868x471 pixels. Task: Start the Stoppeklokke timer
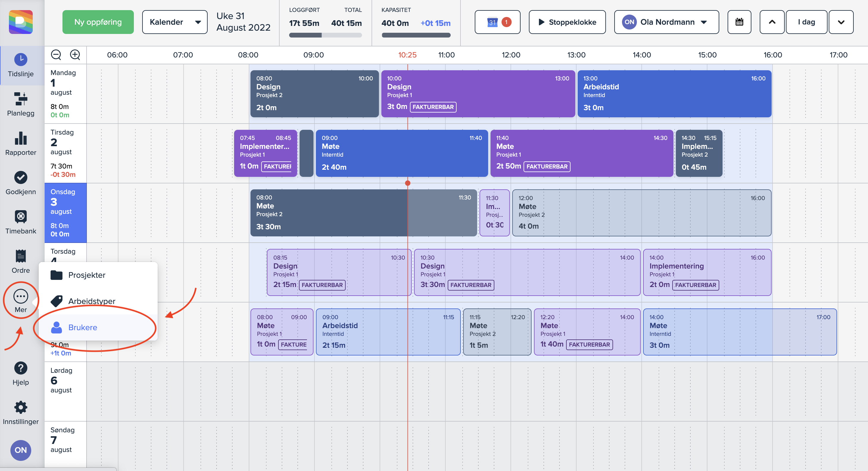pyautogui.click(x=567, y=22)
